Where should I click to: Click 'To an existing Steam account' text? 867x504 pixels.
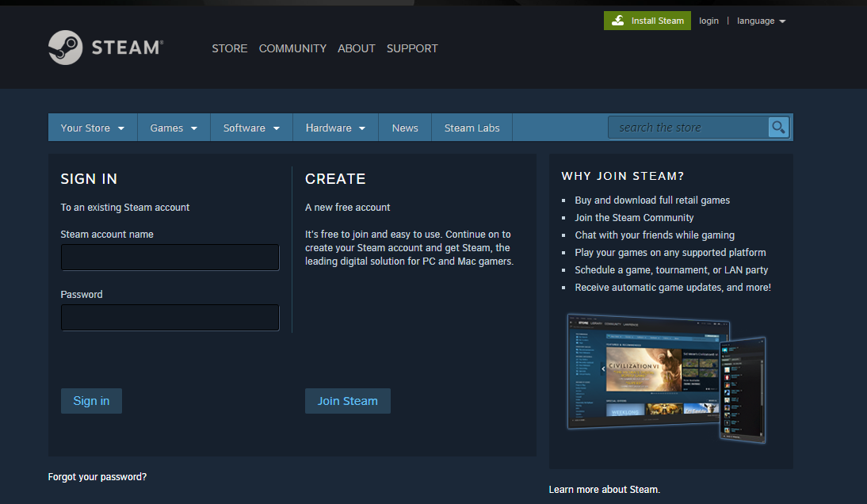(x=125, y=208)
